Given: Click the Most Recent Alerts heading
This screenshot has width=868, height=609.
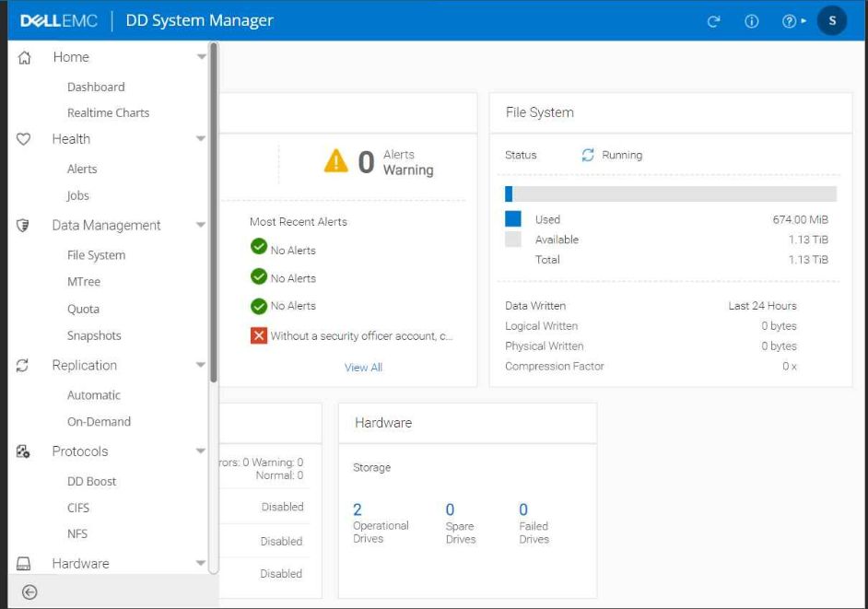Looking at the screenshot, I should [x=299, y=221].
